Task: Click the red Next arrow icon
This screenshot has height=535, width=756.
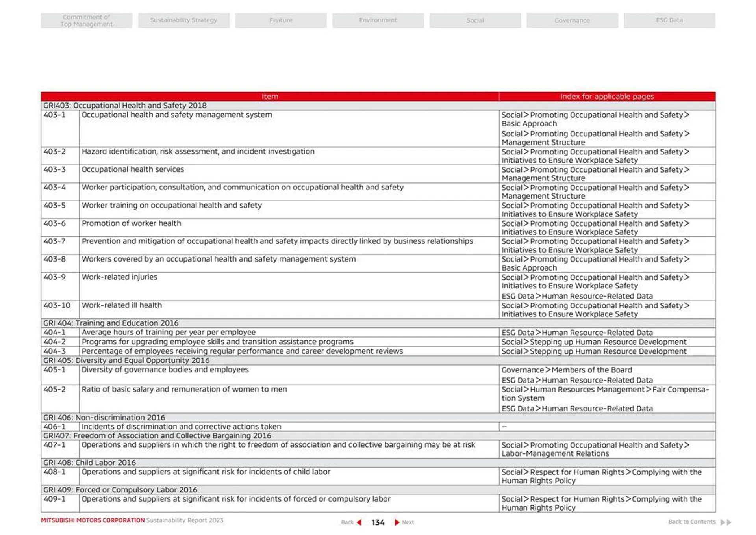Action: click(397, 522)
